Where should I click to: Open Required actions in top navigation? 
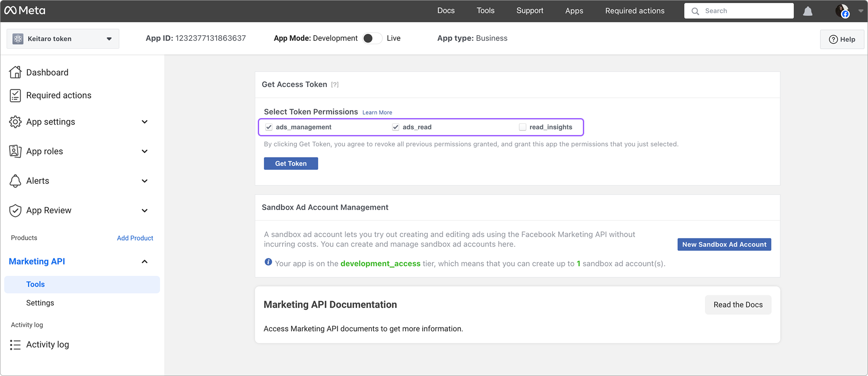coord(635,11)
